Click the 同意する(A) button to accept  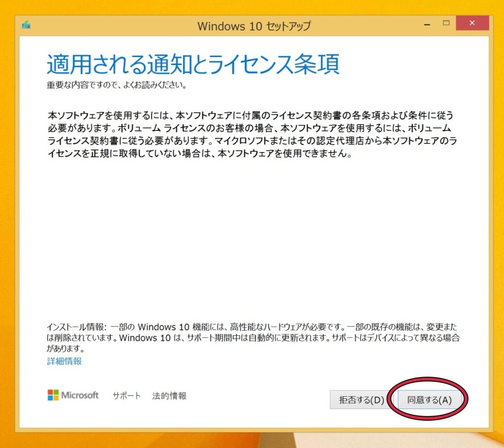click(429, 400)
